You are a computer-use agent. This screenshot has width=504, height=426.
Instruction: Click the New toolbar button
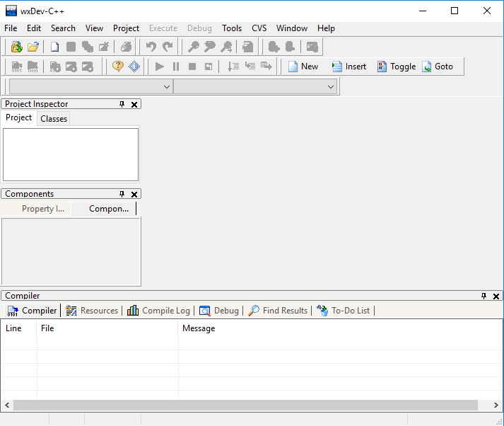click(x=303, y=67)
